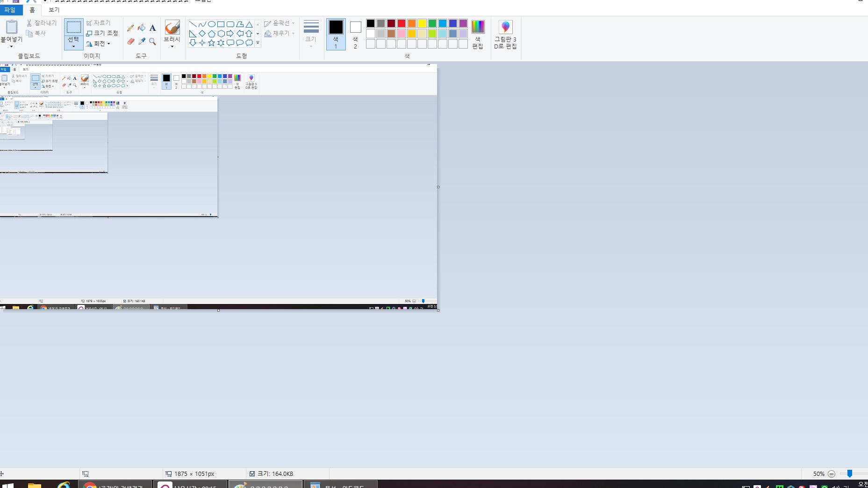Pick the purple color swatch
The width and height of the screenshot is (868, 488).
pos(463,23)
